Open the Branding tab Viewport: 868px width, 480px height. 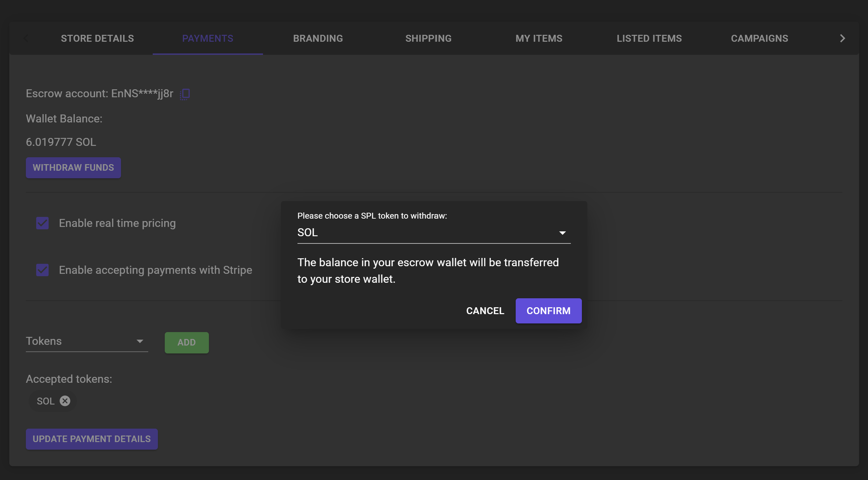(318, 38)
